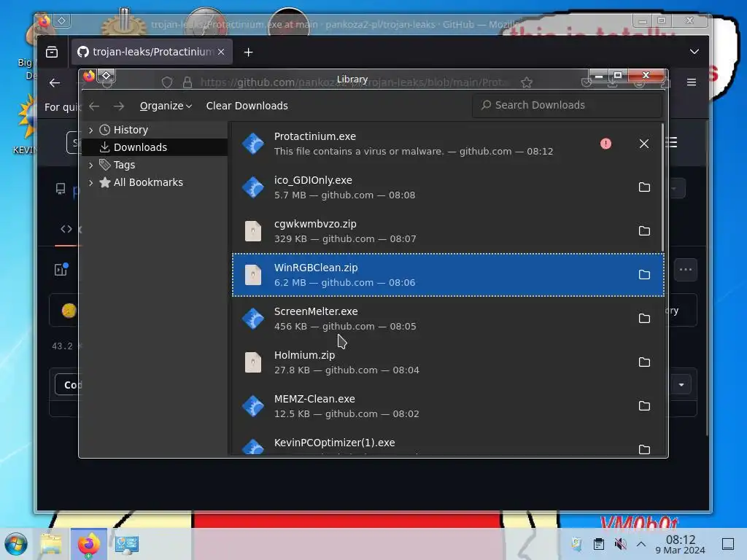Open containing folder for Holmium.zip

[x=644, y=362]
